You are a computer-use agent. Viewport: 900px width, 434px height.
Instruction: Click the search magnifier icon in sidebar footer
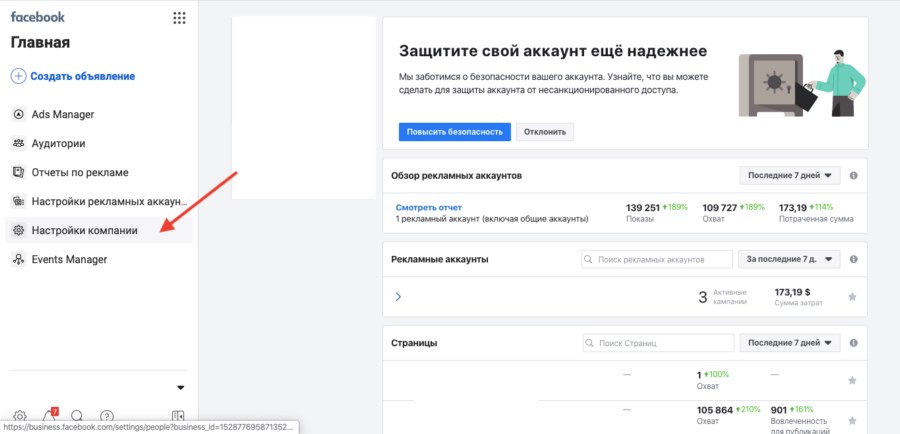pos(77,416)
